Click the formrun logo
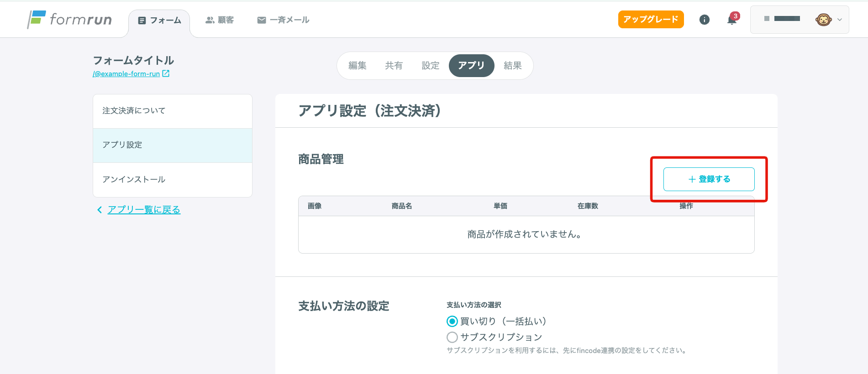 tap(69, 19)
